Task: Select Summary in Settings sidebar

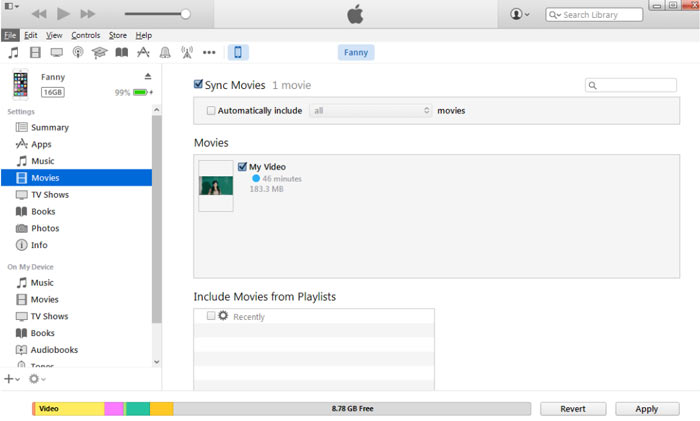Action: pyautogui.click(x=76, y=128)
